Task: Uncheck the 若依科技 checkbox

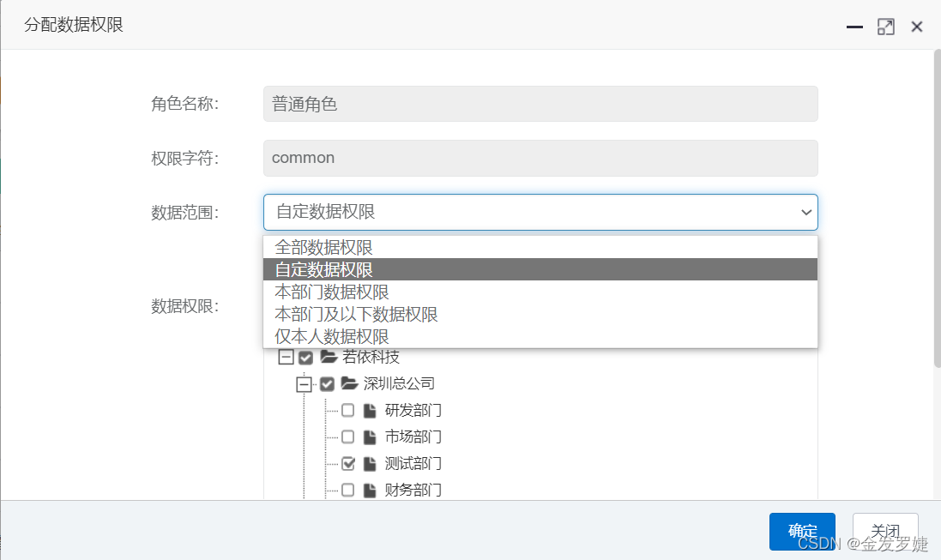Action: coord(305,358)
